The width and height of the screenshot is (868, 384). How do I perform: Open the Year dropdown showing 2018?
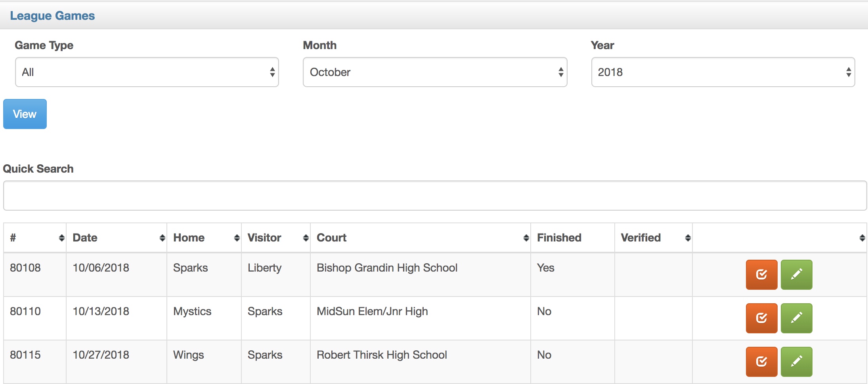point(723,72)
